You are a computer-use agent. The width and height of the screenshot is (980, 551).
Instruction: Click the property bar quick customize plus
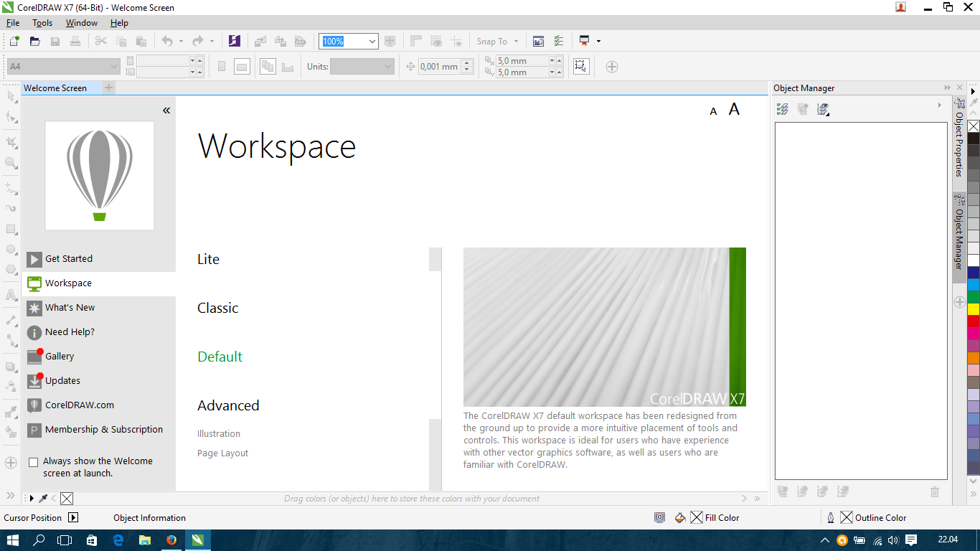611,67
